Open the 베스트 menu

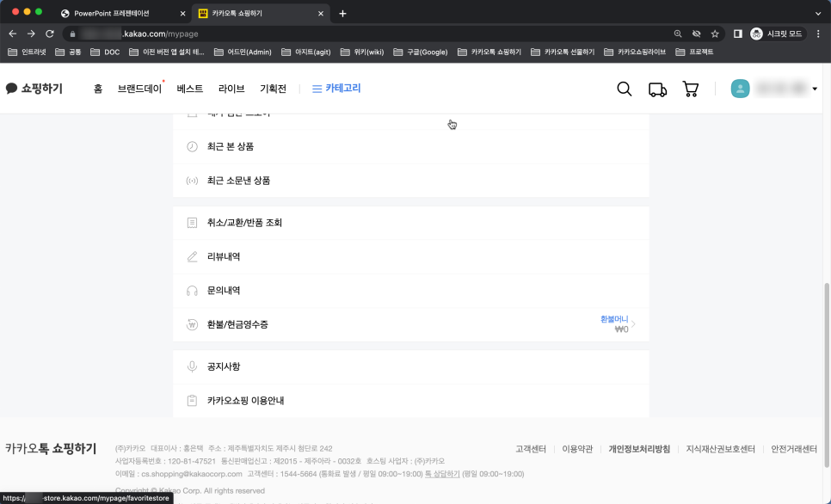pos(190,89)
